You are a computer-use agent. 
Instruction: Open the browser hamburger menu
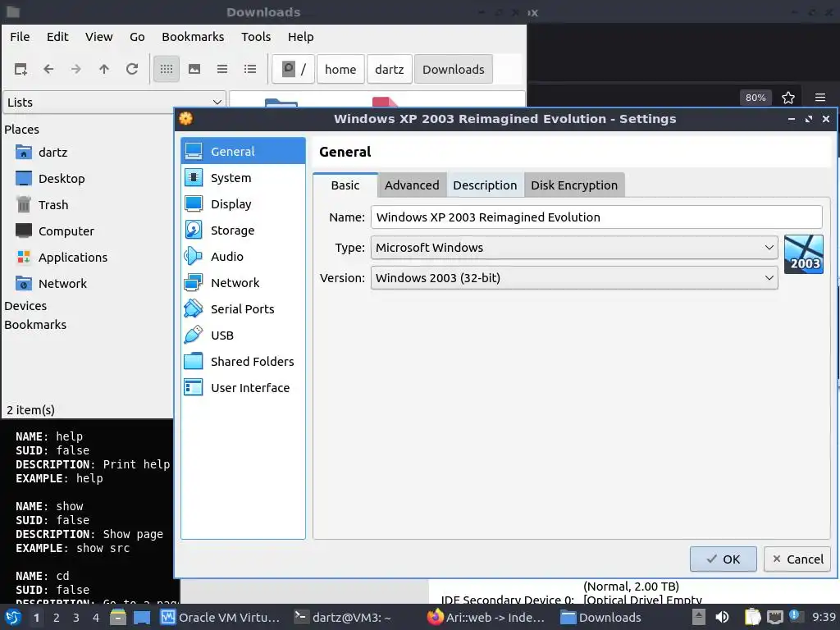pos(820,98)
